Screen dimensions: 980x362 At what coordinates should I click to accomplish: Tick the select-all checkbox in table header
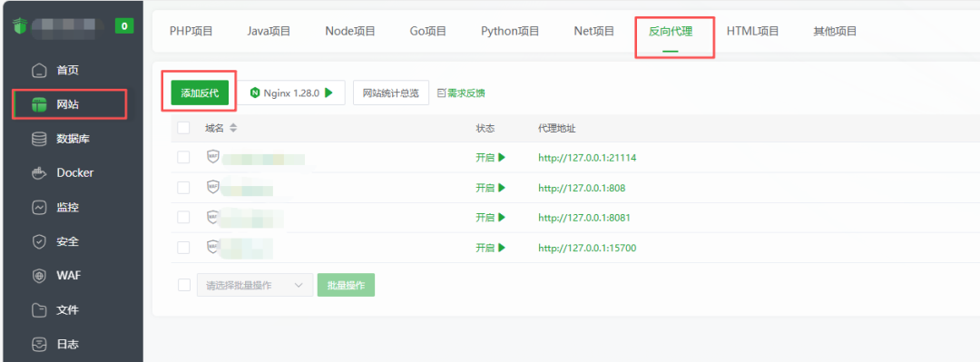(183, 128)
